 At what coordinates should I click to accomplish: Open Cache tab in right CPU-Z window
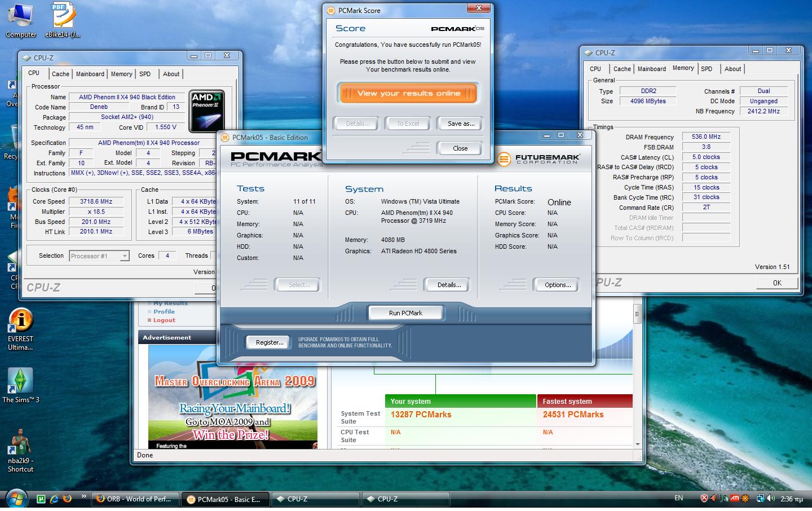622,69
